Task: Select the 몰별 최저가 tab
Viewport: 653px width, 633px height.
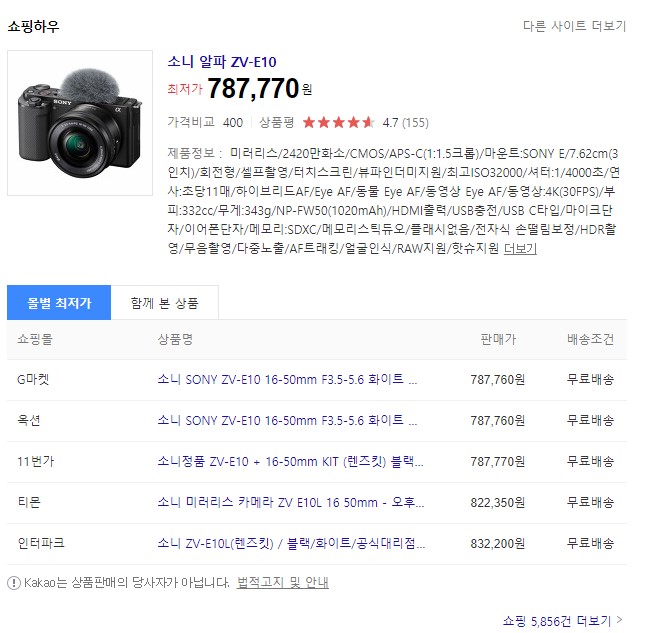Action: [x=59, y=303]
